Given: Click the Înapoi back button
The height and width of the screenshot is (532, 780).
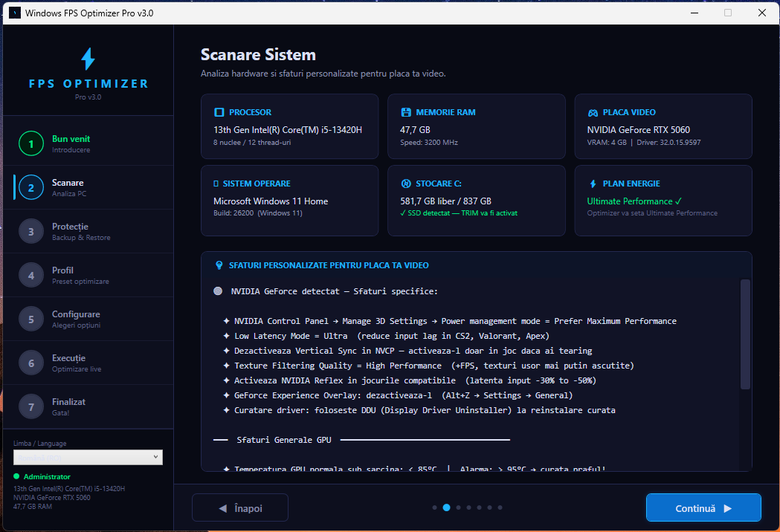Looking at the screenshot, I should click(239, 507).
